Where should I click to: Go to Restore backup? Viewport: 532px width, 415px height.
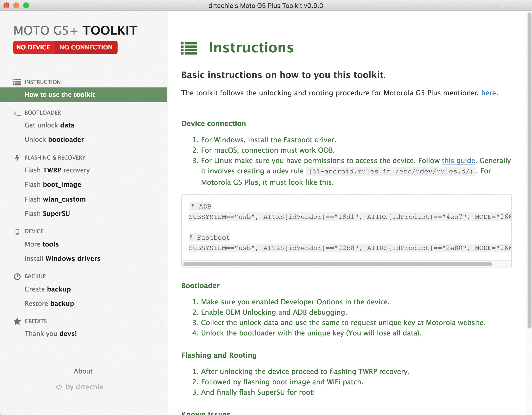(x=49, y=303)
